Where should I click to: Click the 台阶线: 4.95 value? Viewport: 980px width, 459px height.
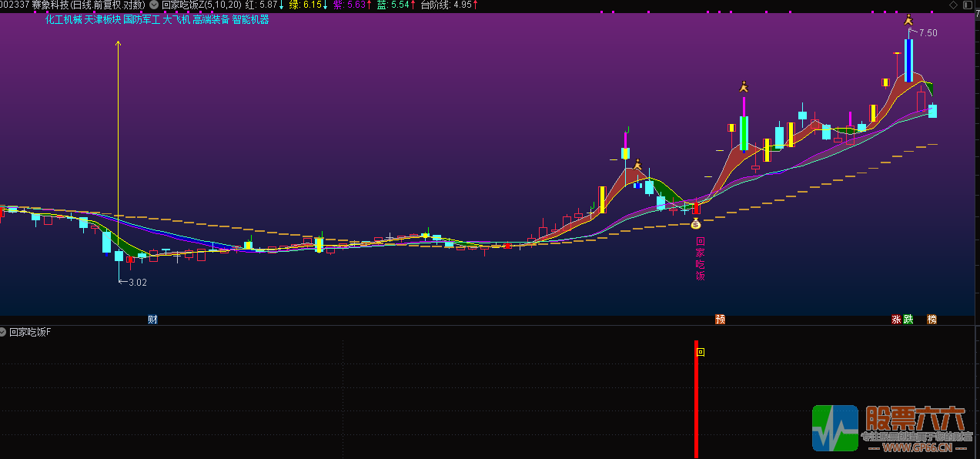tap(449, 5)
